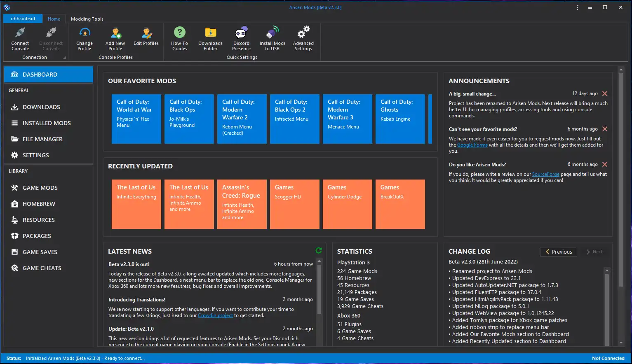
Task: Click the '21,149 Packages' statistic
Action: point(357,292)
